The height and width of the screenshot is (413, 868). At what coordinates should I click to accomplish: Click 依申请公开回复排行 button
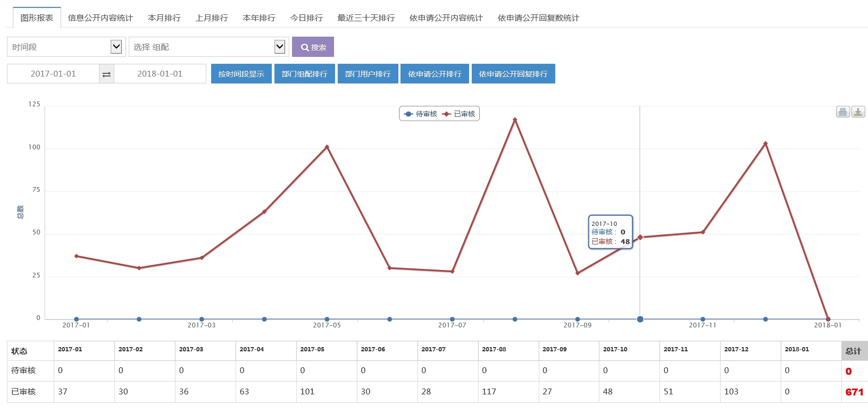[513, 74]
